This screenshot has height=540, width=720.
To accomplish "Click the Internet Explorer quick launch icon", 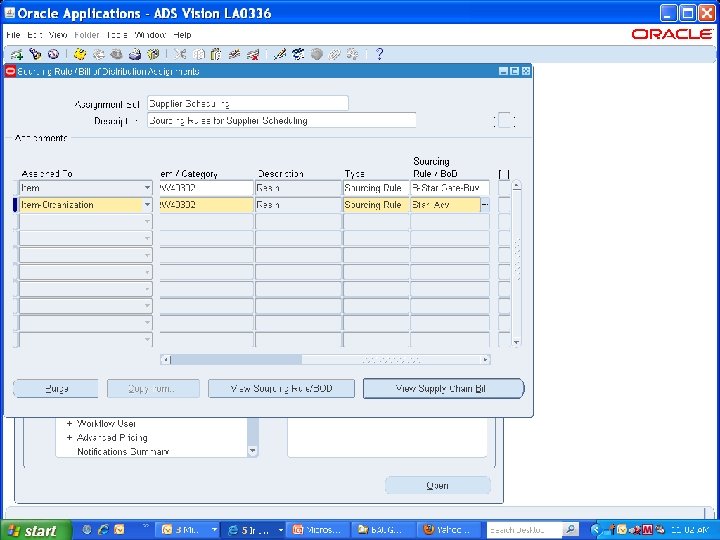I will click(103, 530).
